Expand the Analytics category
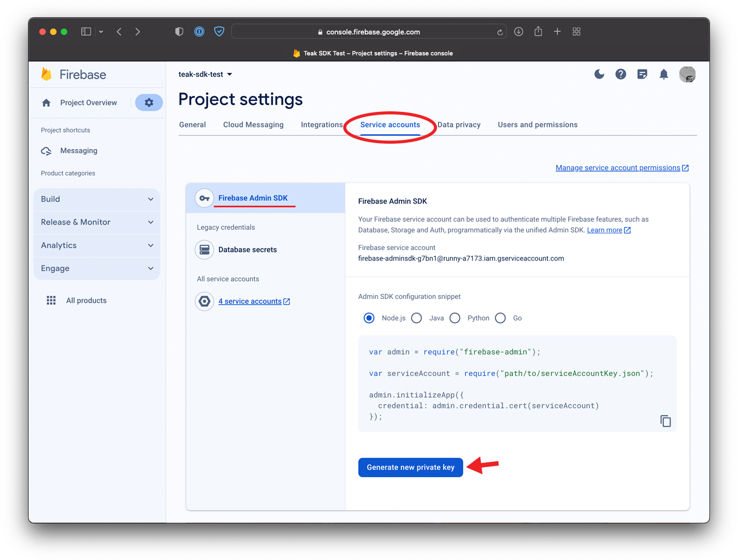738x560 pixels. 97,245
